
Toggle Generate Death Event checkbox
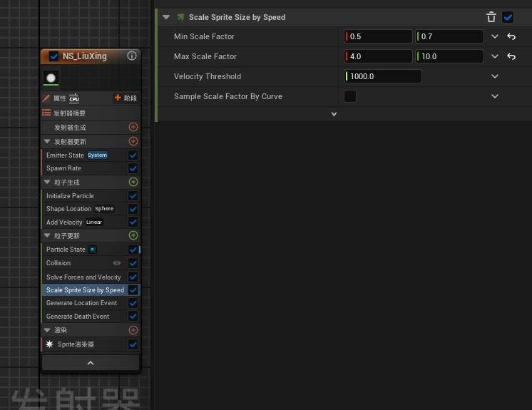click(133, 317)
